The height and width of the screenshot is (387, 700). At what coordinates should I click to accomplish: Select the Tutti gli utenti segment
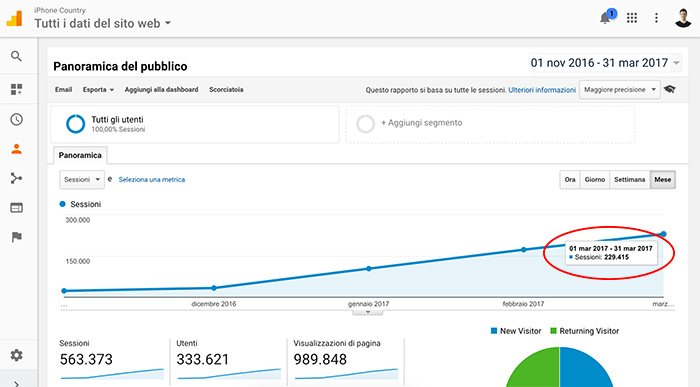(x=195, y=124)
